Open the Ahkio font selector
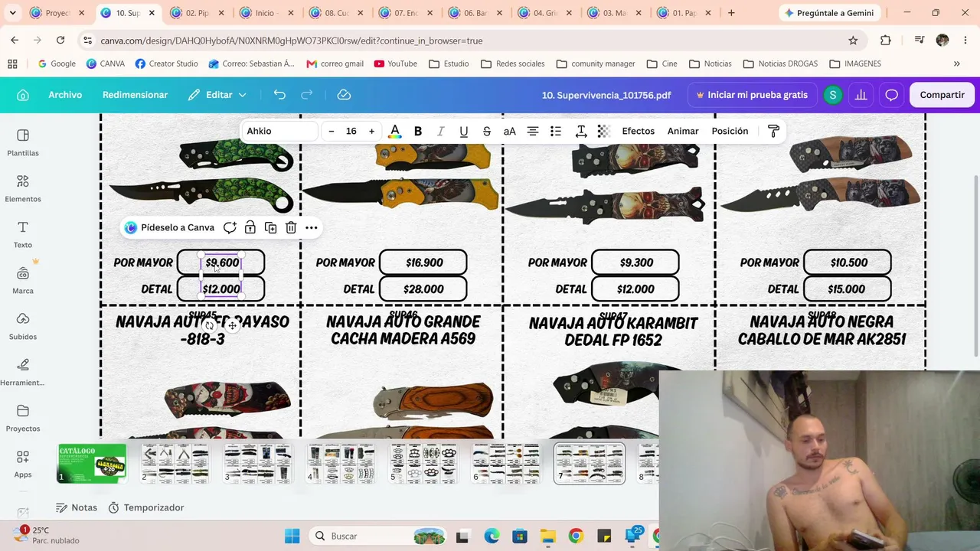This screenshot has height=551, width=980. (280, 131)
